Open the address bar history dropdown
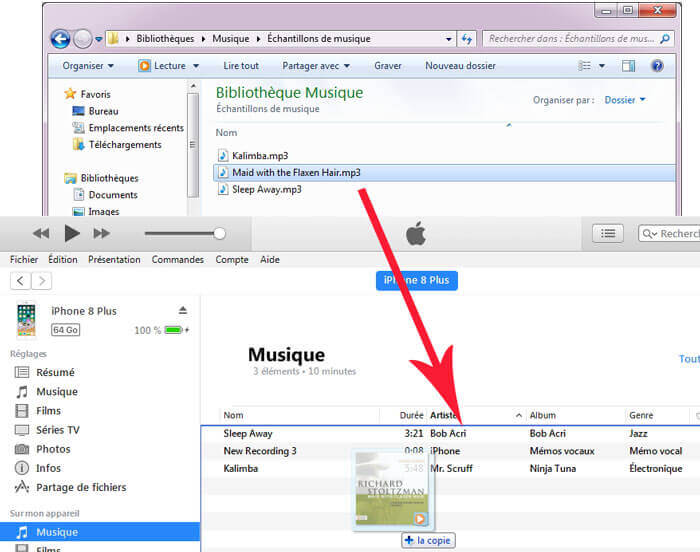Image resolution: width=700 pixels, height=552 pixels. point(449,39)
